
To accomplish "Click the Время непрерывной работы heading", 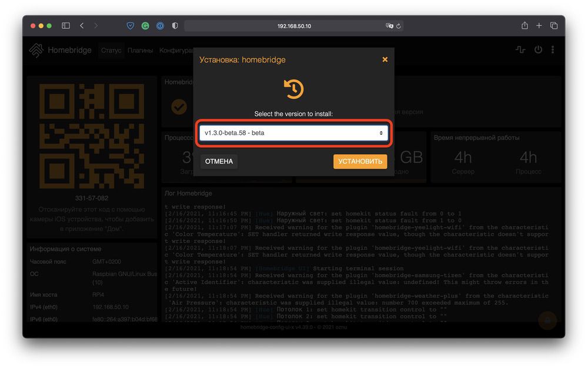I will (x=477, y=138).
